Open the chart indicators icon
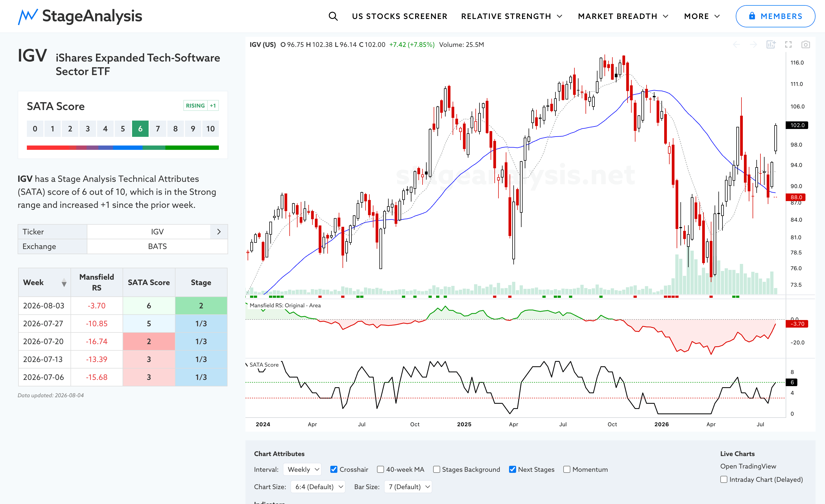825x504 pixels. (x=771, y=44)
